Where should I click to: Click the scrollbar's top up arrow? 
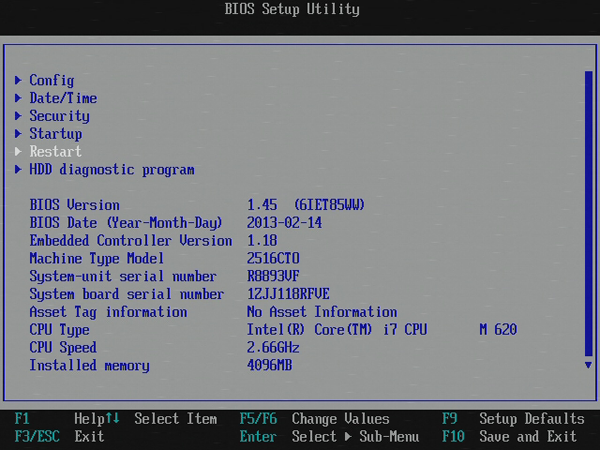click(x=588, y=75)
